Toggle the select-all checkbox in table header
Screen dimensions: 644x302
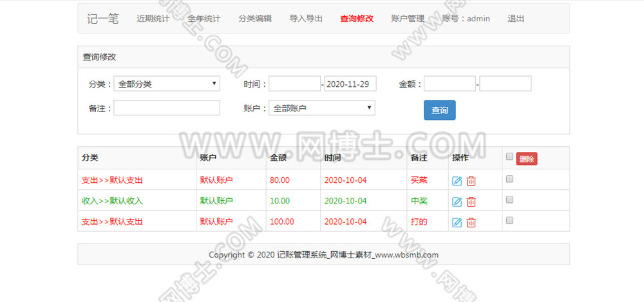coord(509,156)
